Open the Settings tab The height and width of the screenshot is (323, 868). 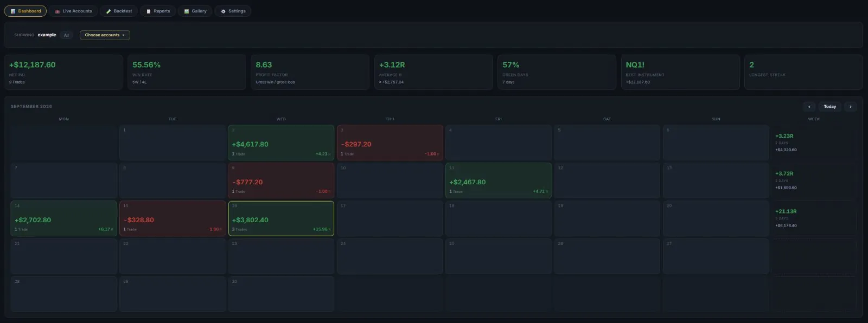[x=233, y=11]
